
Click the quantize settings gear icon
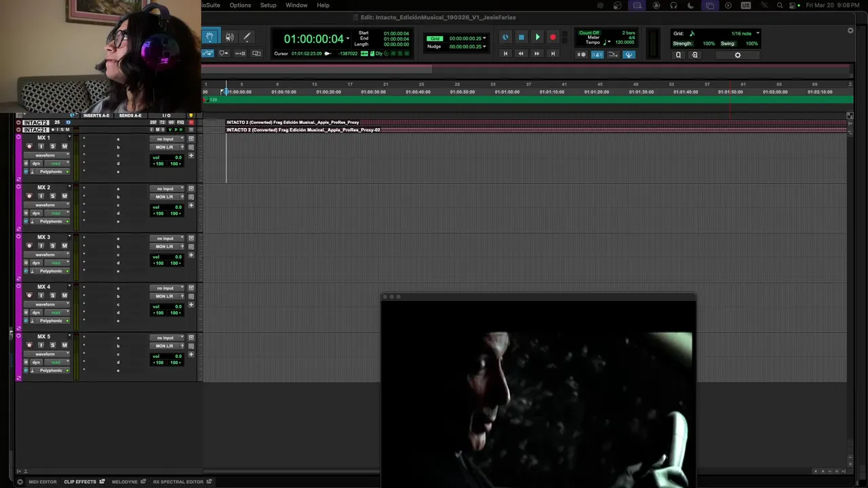tap(738, 55)
